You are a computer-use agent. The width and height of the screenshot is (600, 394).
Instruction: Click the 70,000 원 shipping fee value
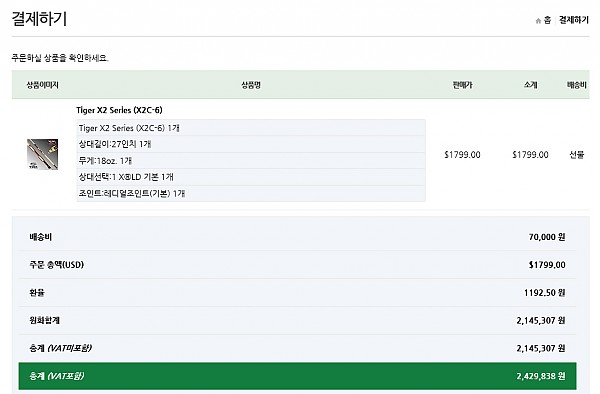tap(547, 237)
